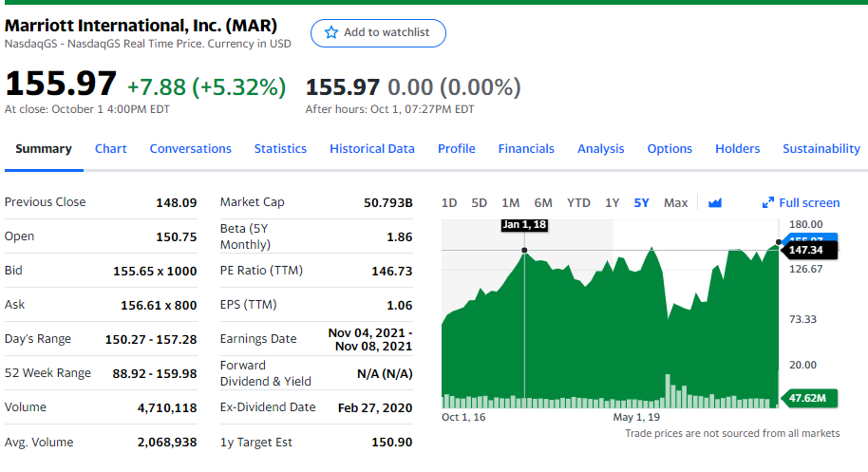
Task: Click the Full screen link text
Action: [809, 202]
